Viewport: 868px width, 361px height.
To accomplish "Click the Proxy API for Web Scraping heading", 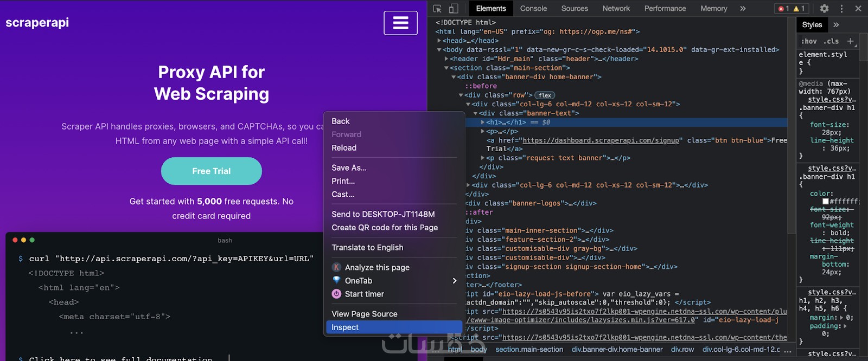I will (x=212, y=83).
